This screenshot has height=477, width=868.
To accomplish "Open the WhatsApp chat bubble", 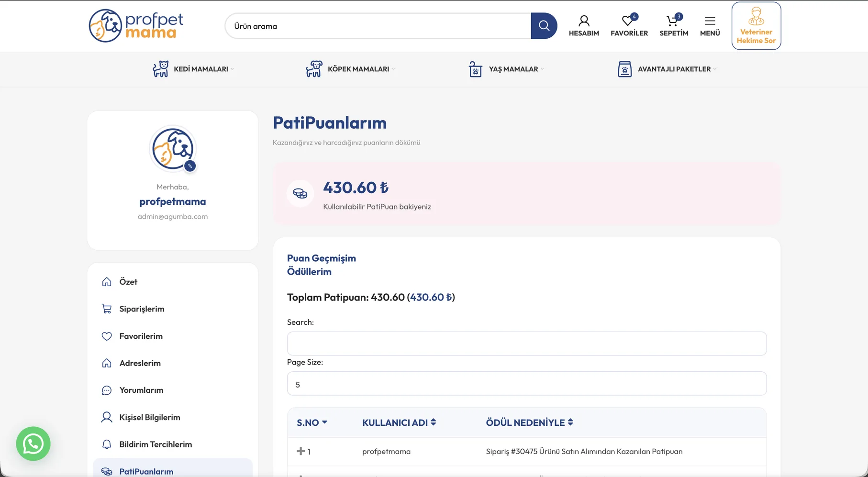I will 33,444.
